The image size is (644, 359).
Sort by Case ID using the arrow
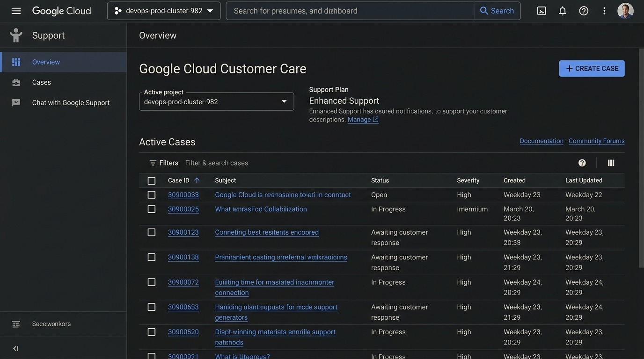(x=197, y=180)
